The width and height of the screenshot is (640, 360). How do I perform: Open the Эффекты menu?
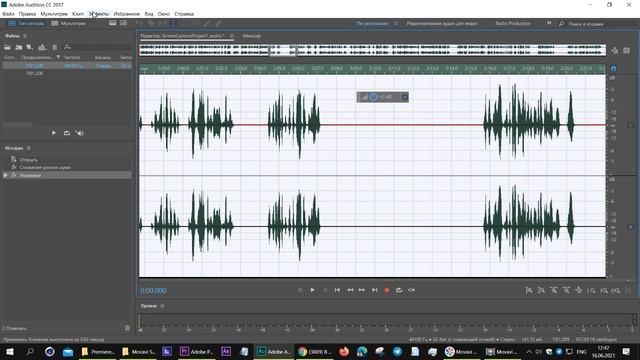click(99, 14)
